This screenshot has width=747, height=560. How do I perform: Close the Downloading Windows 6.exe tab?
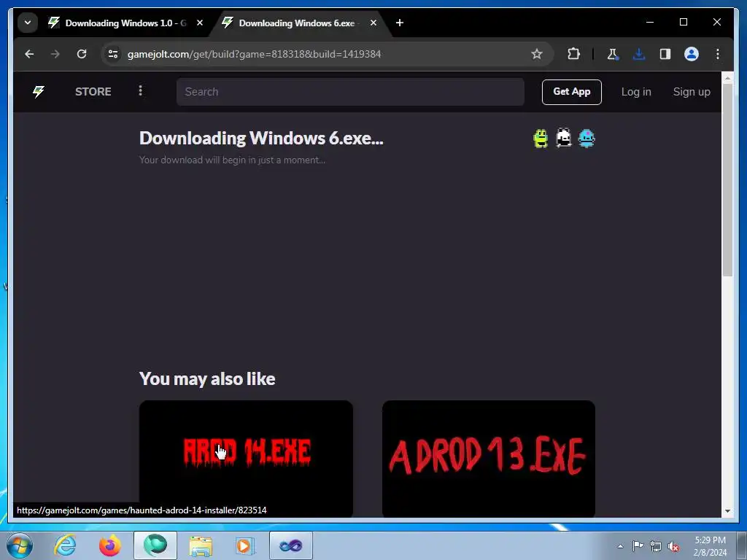pyautogui.click(x=373, y=23)
